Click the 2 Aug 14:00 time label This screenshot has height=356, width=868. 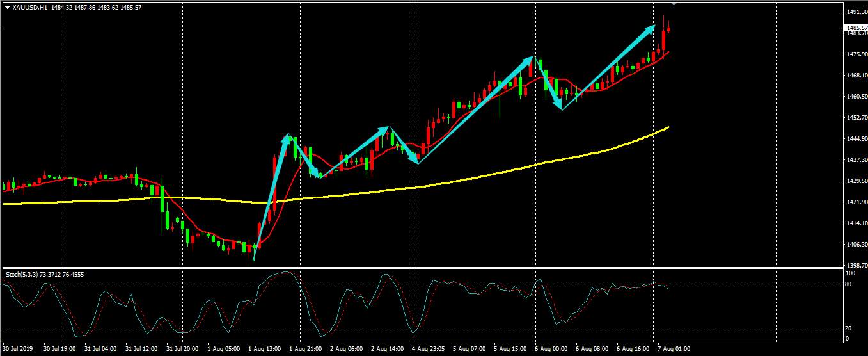pos(388,350)
